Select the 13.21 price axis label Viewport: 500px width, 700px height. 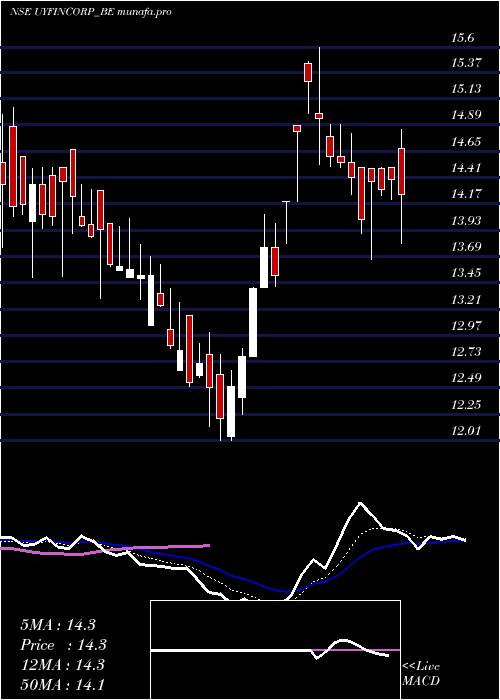coord(466,299)
